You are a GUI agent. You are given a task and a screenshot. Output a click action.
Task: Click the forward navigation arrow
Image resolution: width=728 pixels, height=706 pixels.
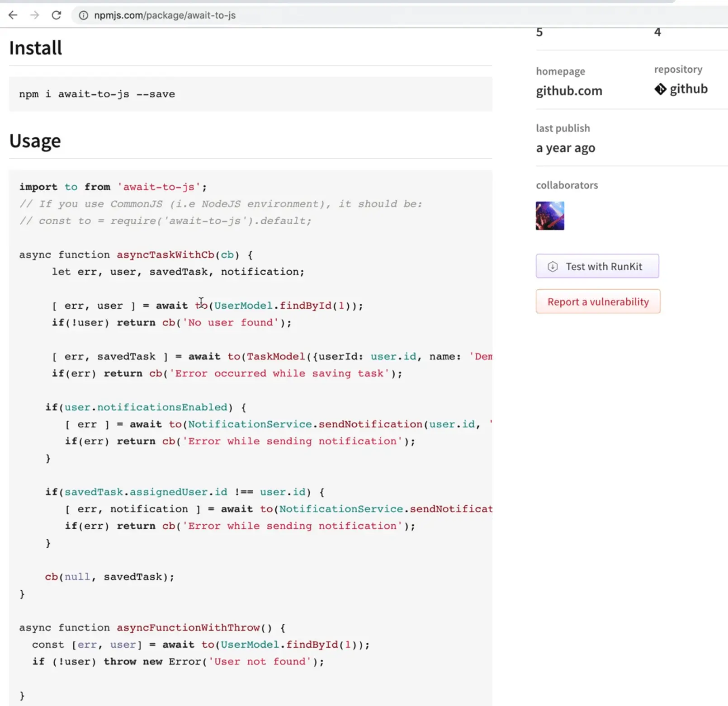35,15
